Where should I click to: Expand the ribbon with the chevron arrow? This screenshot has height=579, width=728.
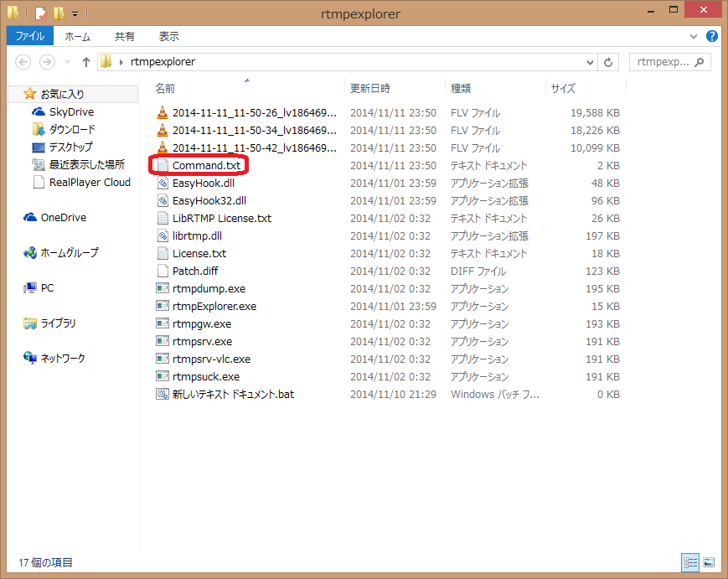[694, 37]
